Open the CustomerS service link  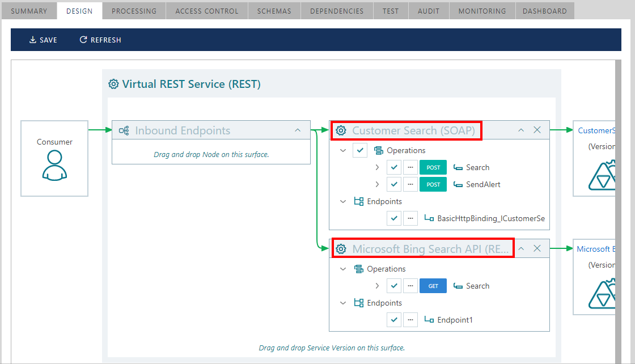pos(596,130)
